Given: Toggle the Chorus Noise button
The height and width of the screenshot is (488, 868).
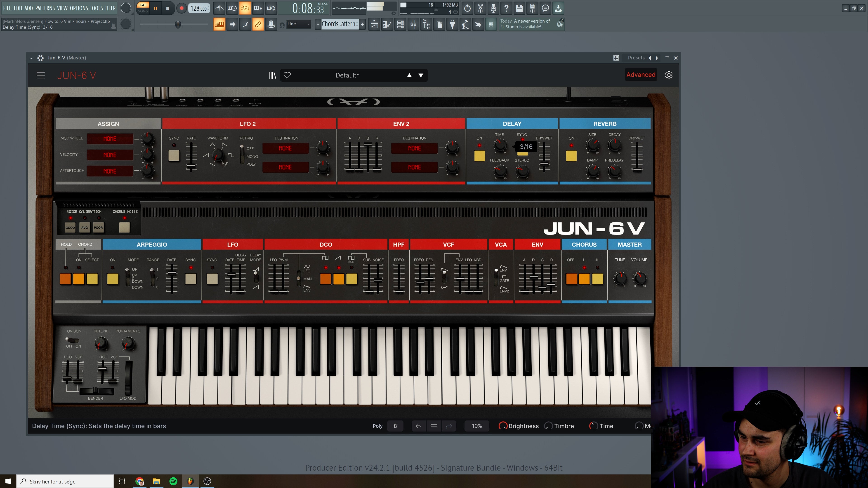Looking at the screenshot, I should pos(124,227).
